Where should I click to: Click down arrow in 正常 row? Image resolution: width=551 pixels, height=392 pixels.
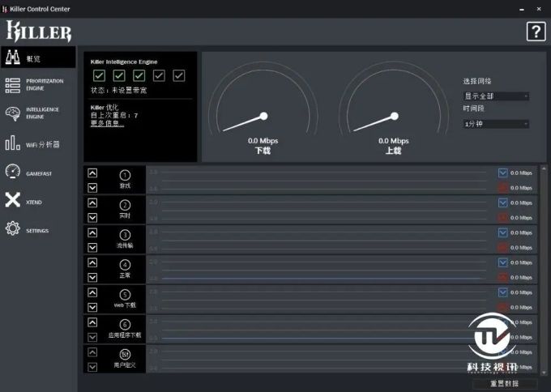92,277
